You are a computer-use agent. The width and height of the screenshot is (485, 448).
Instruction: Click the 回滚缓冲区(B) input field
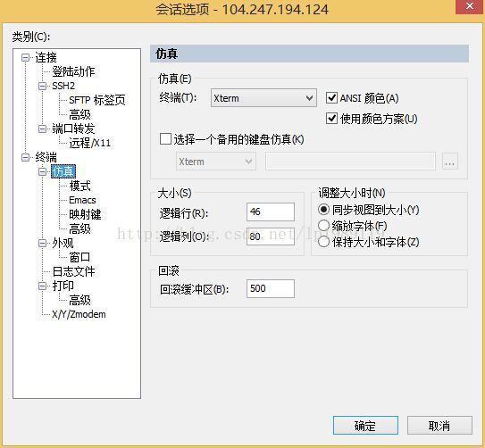(x=271, y=288)
